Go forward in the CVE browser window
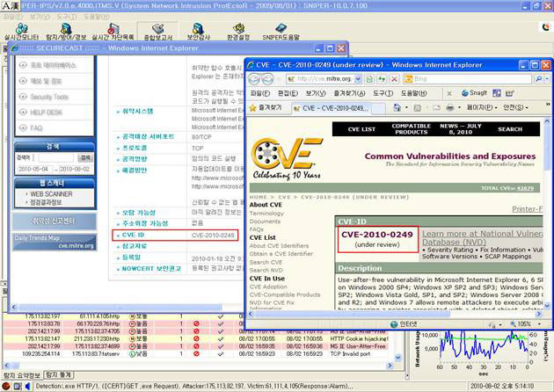Screen dimensions: 554x392 [x=268, y=79]
